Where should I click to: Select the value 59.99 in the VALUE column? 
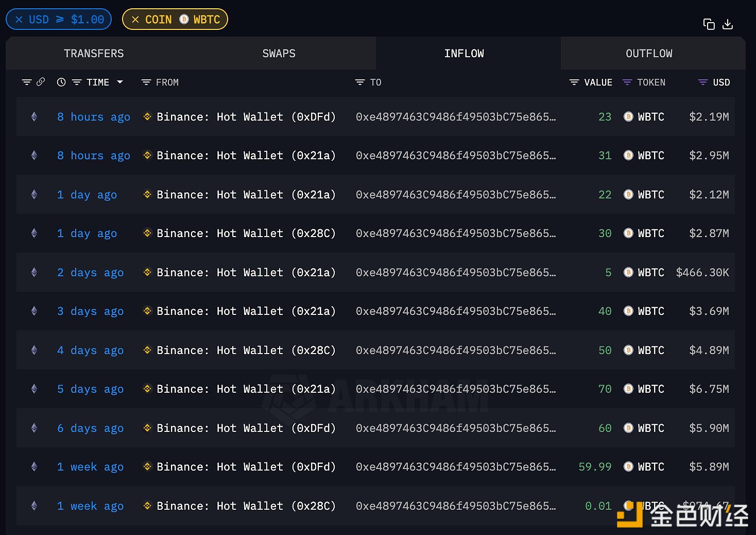(x=595, y=467)
